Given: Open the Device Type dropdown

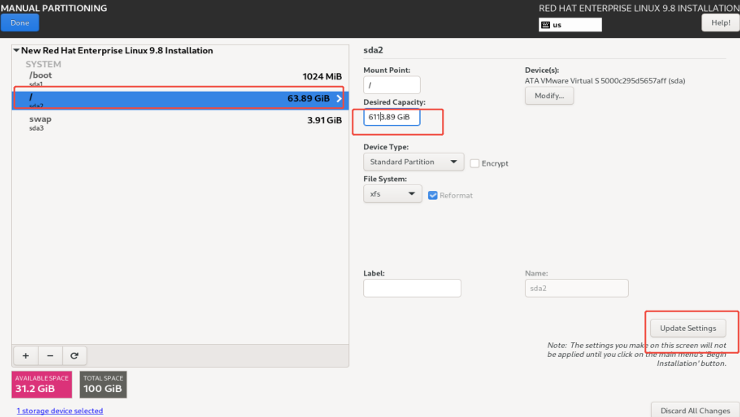Looking at the screenshot, I should (413, 162).
